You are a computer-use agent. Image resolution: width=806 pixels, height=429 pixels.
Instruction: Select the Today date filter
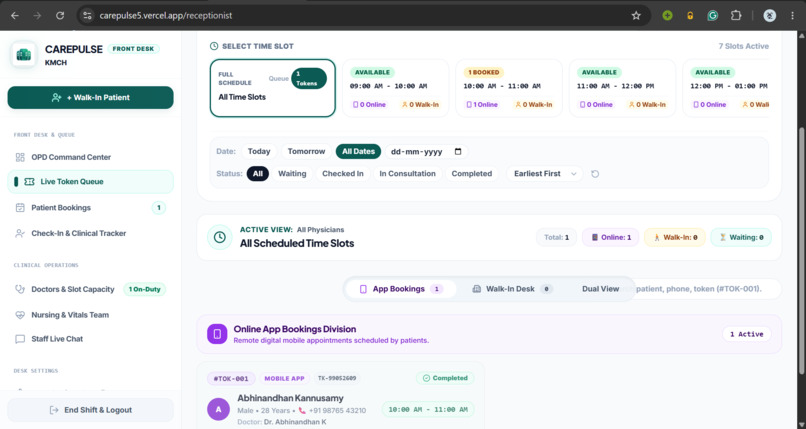(x=259, y=152)
